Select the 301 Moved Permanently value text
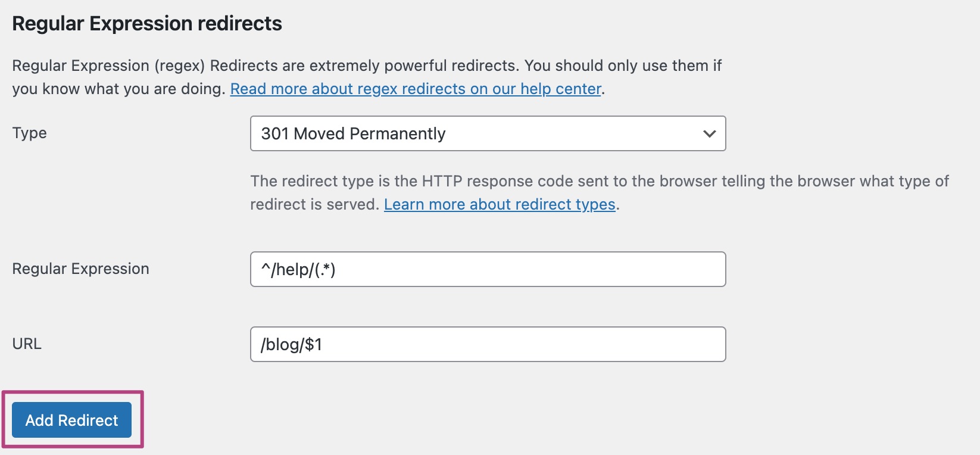The width and height of the screenshot is (980, 455). (353, 133)
